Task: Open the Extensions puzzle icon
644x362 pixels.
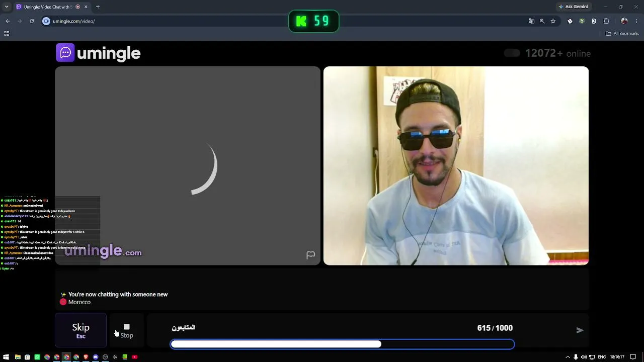Action: point(606,21)
